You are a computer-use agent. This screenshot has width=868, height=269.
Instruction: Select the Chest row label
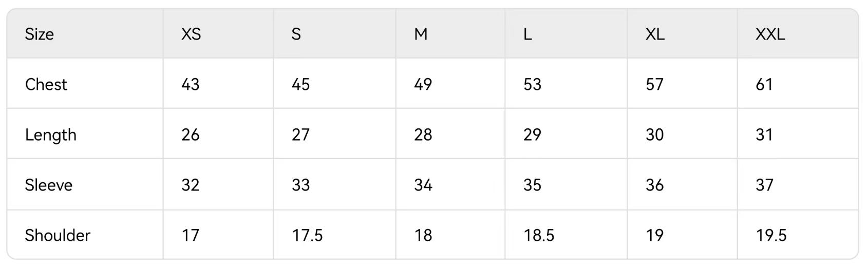46,84
